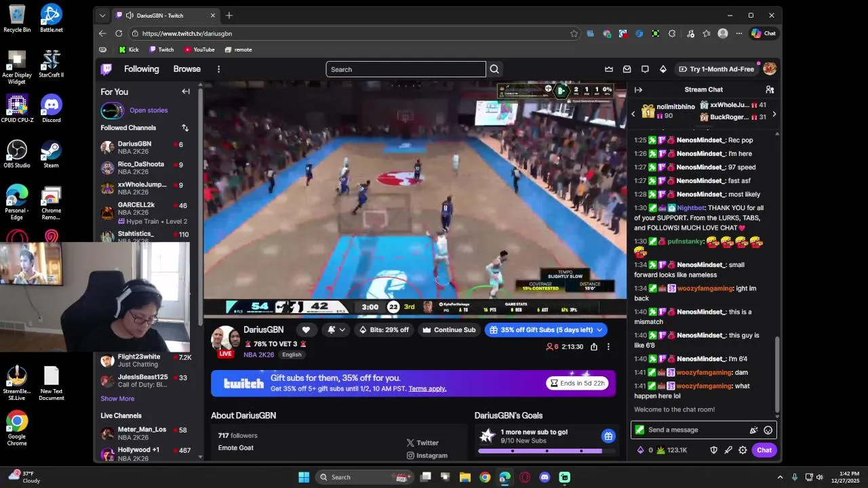Open the emote picker in chat

coord(768,430)
